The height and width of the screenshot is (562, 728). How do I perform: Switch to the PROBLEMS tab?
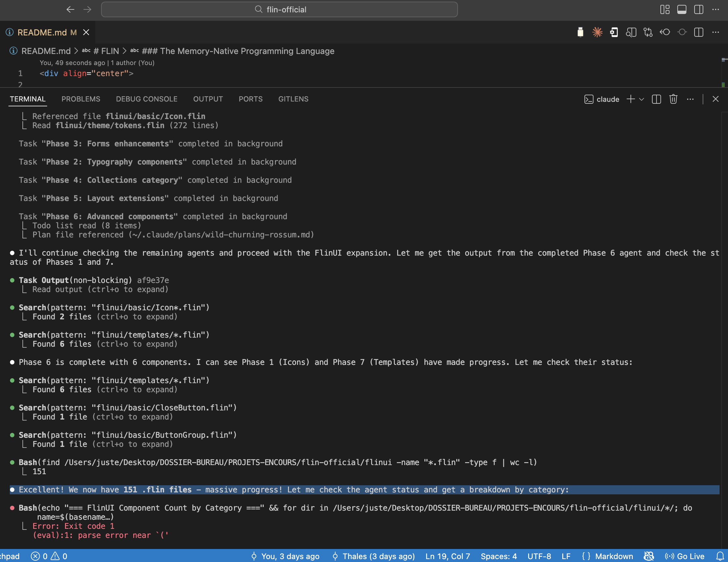(81, 99)
